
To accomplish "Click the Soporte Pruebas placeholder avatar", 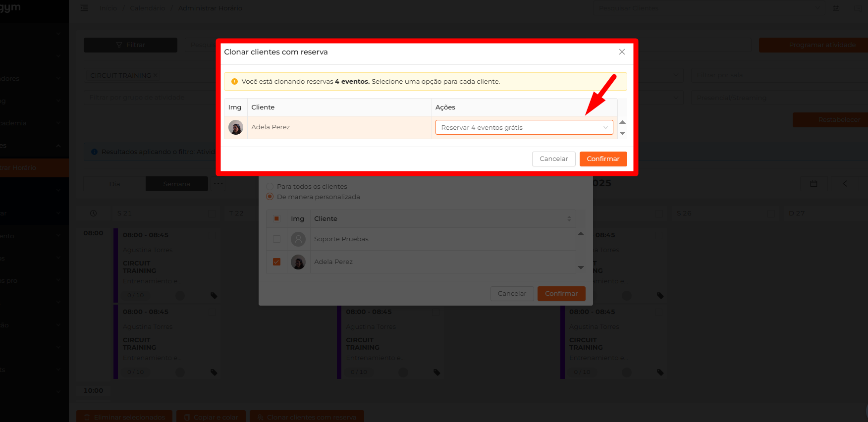I will point(298,239).
